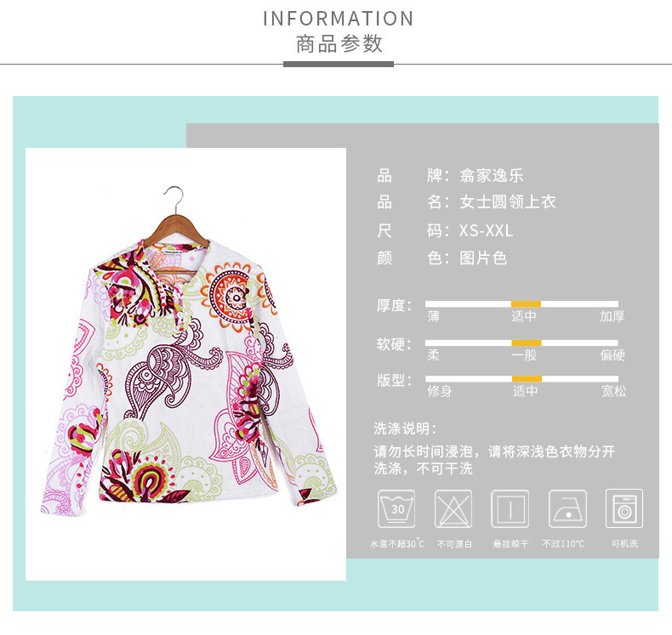Click the 加厚 label on thickness scale
This screenshot has height=635, width=672.
coord(612,316)
